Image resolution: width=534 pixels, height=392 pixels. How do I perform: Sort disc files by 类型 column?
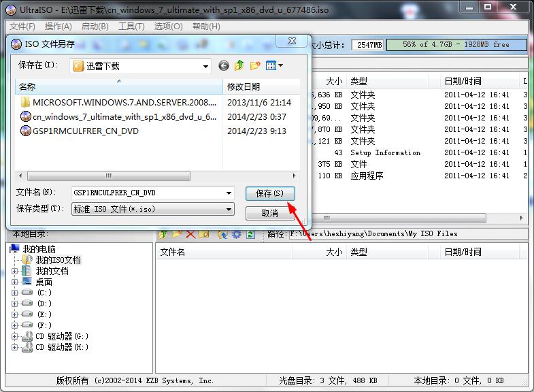386,81
